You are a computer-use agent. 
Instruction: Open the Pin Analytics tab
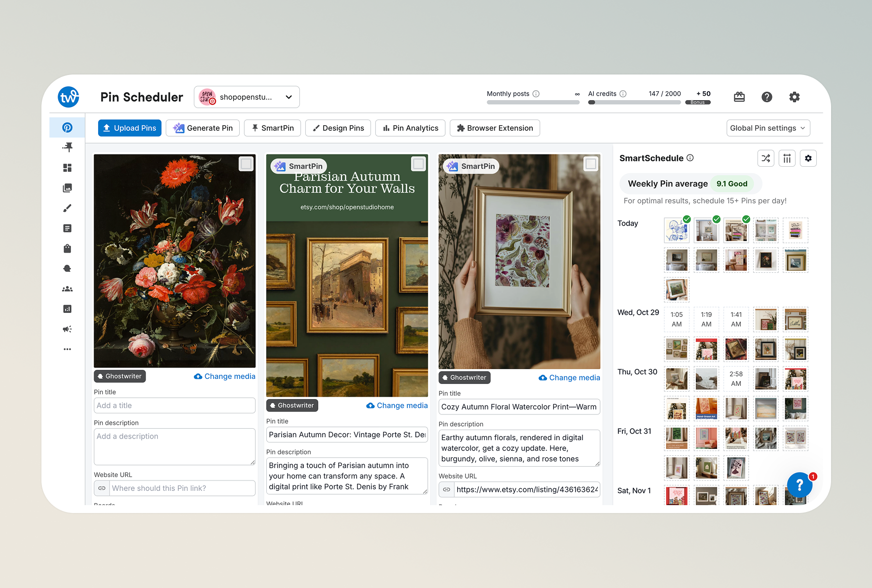coord(410,128)
